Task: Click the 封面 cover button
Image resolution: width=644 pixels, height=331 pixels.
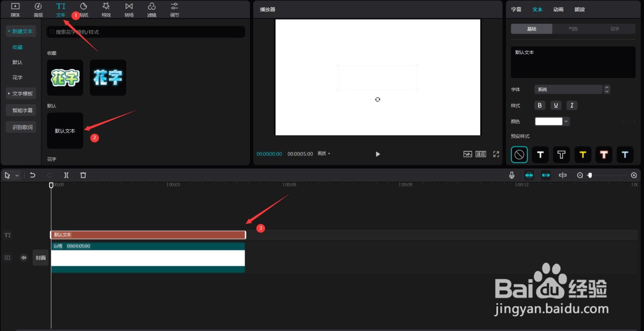Action: (41, 258)
